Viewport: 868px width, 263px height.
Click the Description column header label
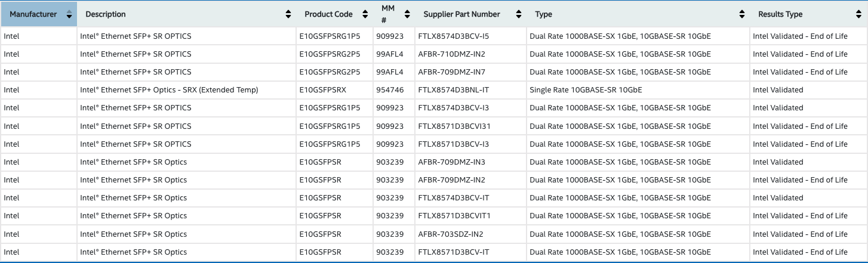[x=106, y=14]
